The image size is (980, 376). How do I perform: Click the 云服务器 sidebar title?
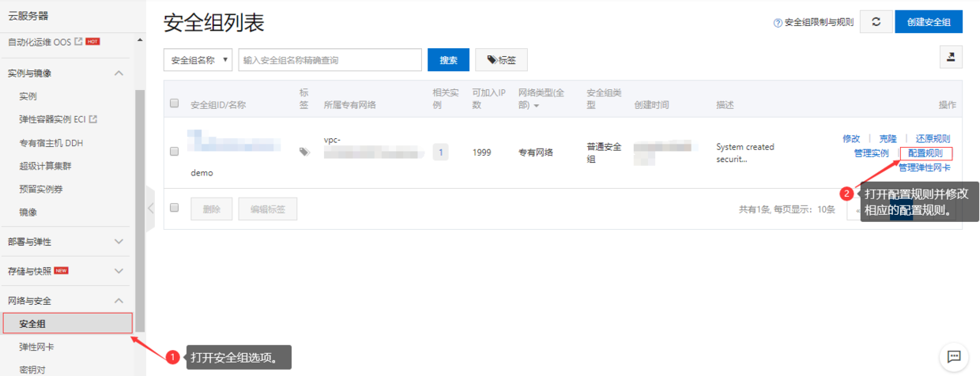[28, 16]
